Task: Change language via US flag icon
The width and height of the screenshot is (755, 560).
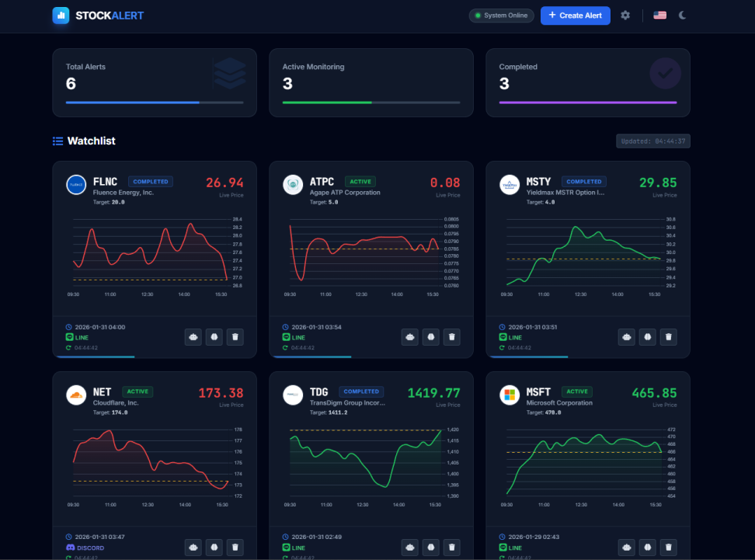Action: click(x=659, y=16)
